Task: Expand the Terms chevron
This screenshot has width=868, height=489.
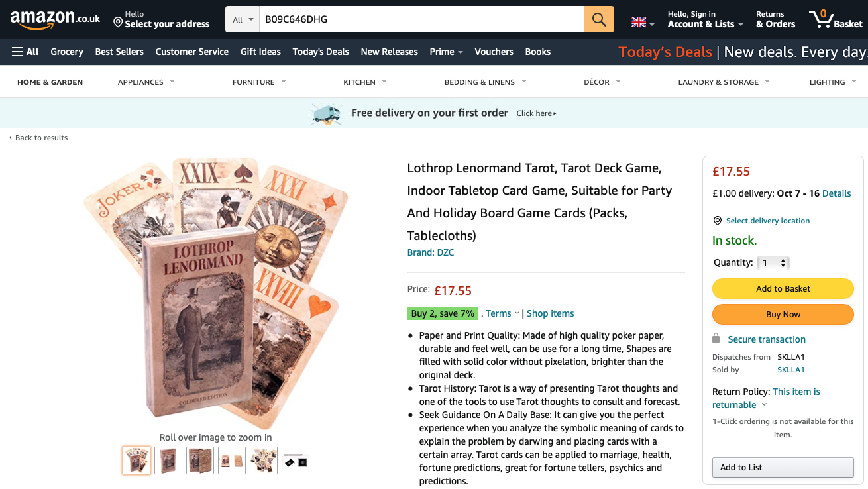Action: [x=517, y=313]
